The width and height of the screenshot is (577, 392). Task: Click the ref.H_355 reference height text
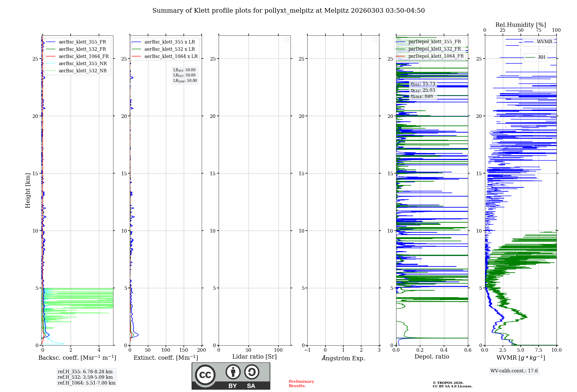[85, 372]
